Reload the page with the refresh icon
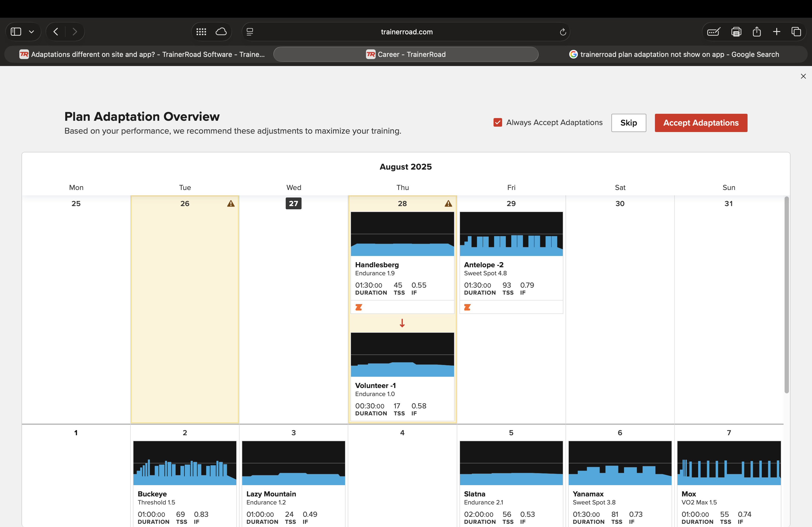 pyautogui.click(x=563, y=32)
